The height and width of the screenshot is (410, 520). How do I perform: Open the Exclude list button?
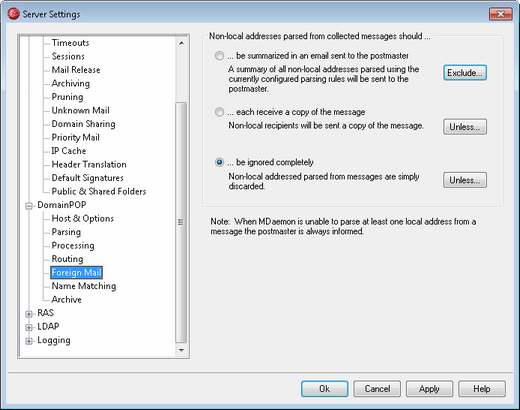click(x=465, y=73)
